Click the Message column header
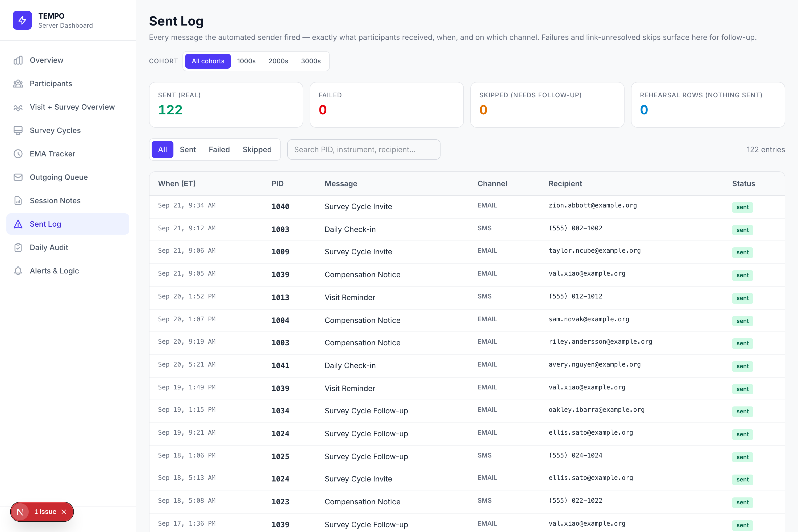Image resolution: width=798 pixels, height=532 pixels. coord(341,184)
